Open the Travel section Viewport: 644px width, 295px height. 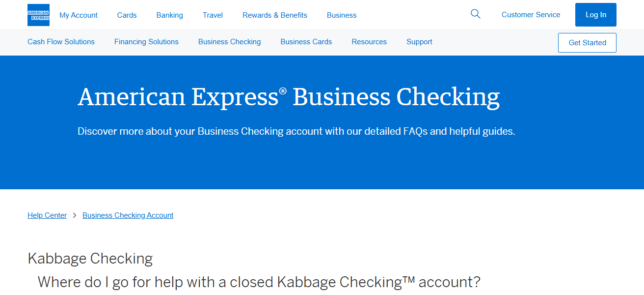tap(213, 15)
